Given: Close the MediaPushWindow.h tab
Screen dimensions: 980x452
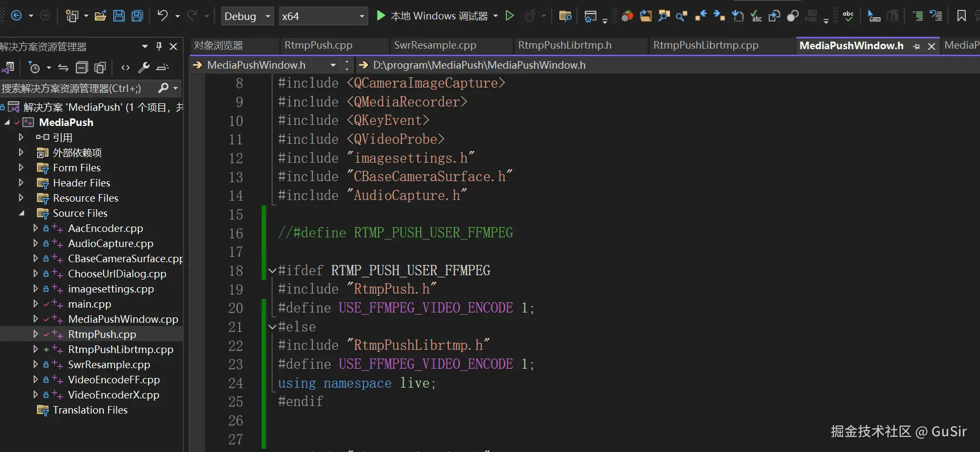Looking at the screenshot, I should click(931, 46).
